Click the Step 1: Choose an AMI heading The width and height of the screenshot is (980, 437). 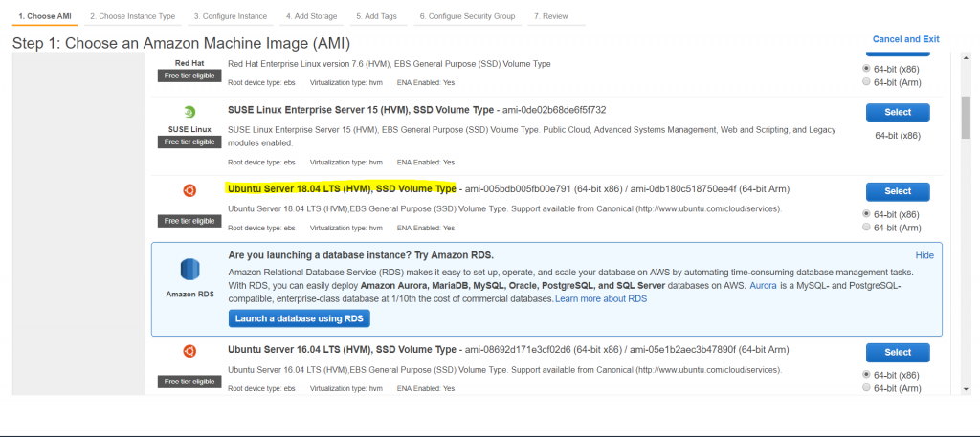pos(181,43)
